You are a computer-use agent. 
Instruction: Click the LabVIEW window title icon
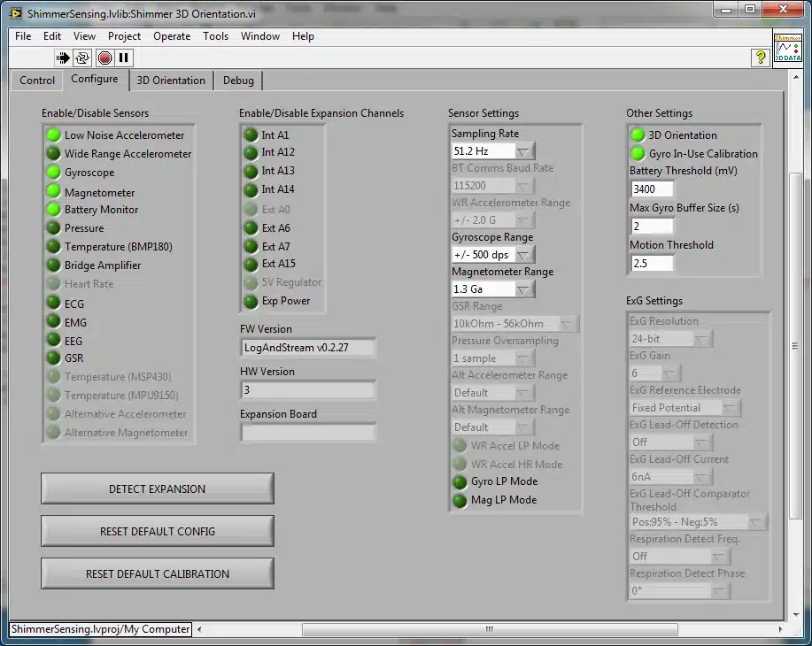pyautogui.click(x=16, y=13)
